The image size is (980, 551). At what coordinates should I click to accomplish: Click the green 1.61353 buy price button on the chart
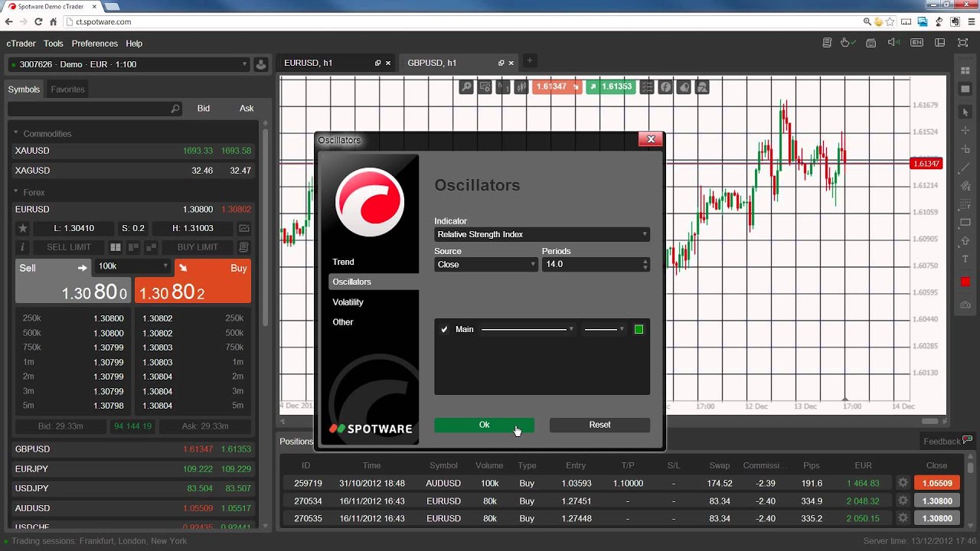610,86
